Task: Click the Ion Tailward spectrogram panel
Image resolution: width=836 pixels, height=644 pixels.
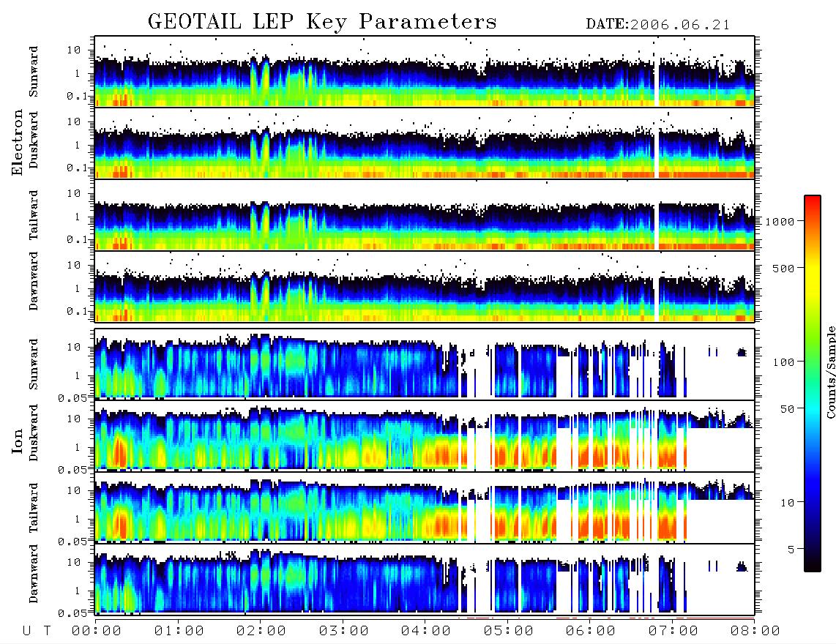Action: (x=425, y=508)
